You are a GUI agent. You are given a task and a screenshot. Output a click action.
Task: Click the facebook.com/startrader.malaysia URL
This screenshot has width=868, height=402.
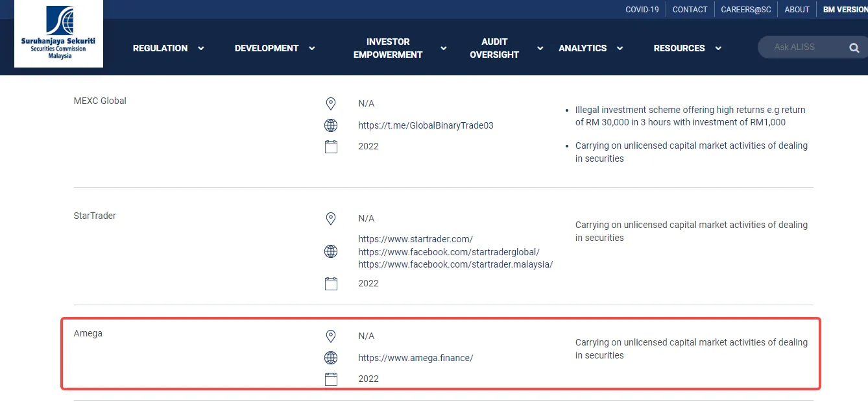(455, 264)
